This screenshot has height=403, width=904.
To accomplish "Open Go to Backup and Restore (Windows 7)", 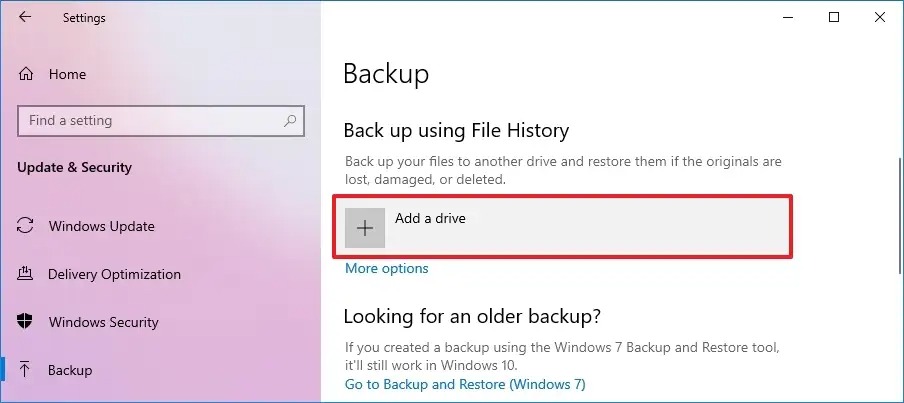I will click(x=465, y=384).
